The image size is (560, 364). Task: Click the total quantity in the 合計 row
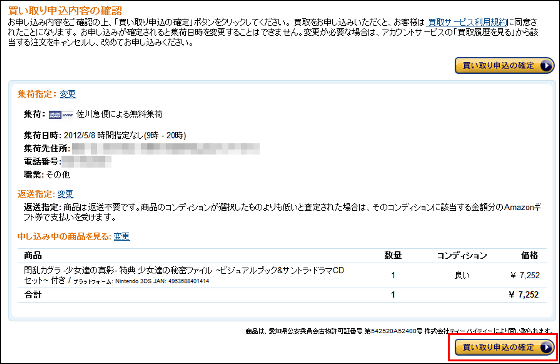click(x=393, y=295)
